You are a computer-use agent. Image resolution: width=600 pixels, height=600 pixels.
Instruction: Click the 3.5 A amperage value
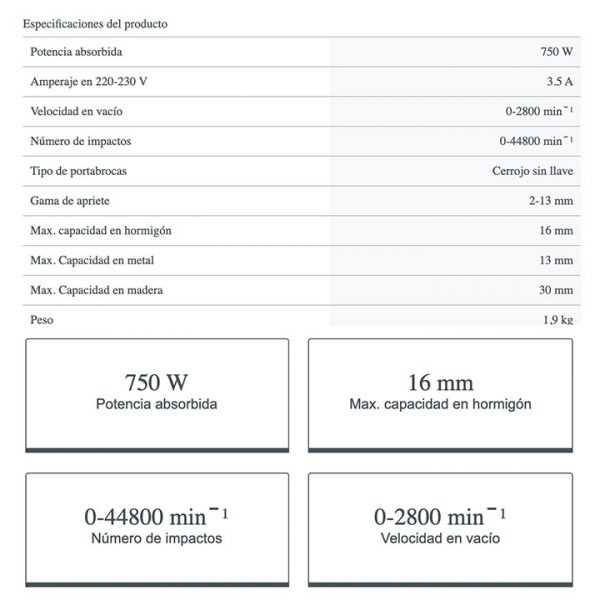coord(559,82)
